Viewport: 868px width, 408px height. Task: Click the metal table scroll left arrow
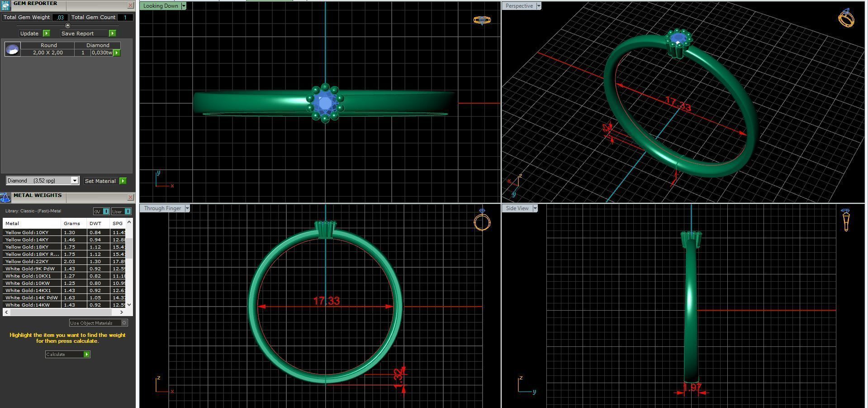6,312
